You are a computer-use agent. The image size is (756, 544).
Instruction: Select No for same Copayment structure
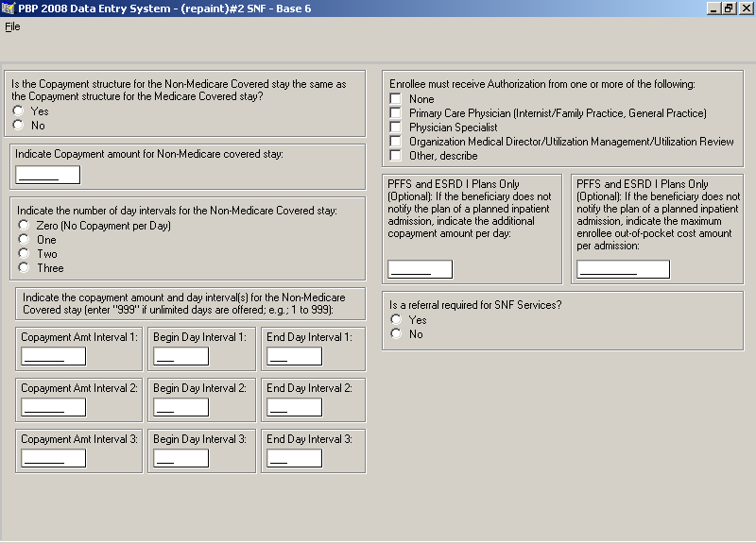click(18, 126)
